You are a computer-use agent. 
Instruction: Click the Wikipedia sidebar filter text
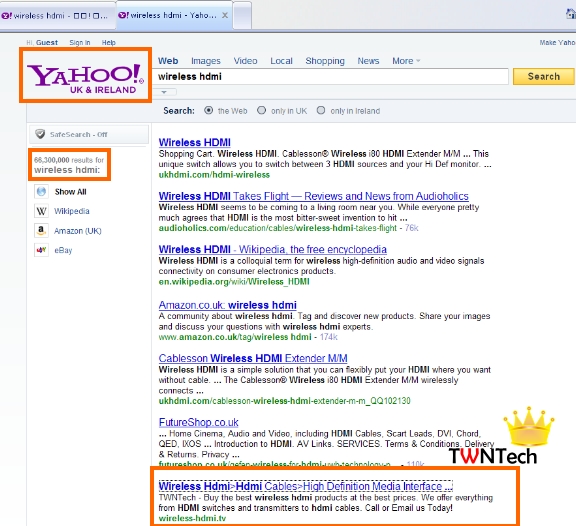tap(72, 211)
